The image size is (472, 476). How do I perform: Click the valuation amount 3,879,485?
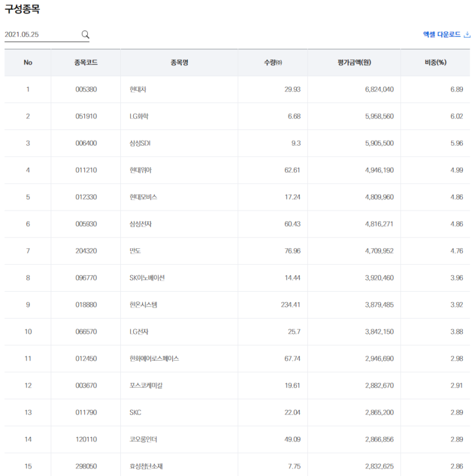coord(379,305)
